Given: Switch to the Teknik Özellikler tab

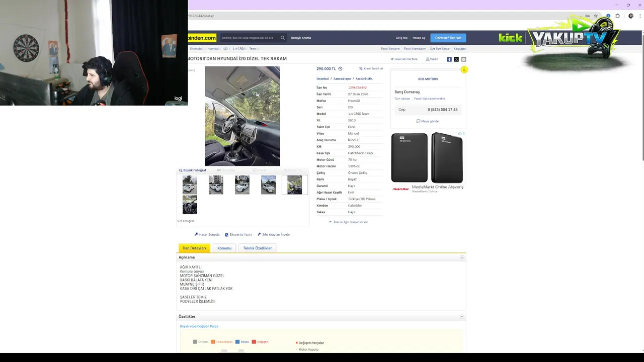Looking at the screenshot, I should (258, 248).
